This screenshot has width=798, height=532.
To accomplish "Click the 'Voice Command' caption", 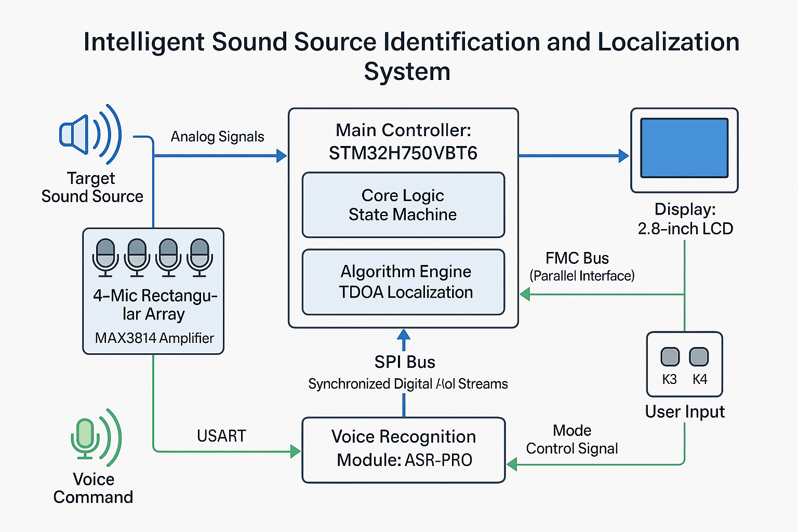I will point(94,488).
